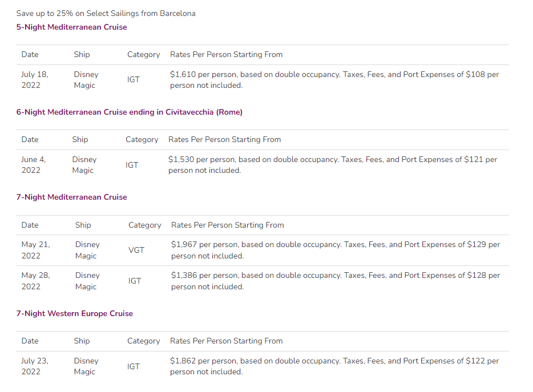Click the Save up to 25% text line
The height and width of the screenshot is (392, 533).
(106, 13)
